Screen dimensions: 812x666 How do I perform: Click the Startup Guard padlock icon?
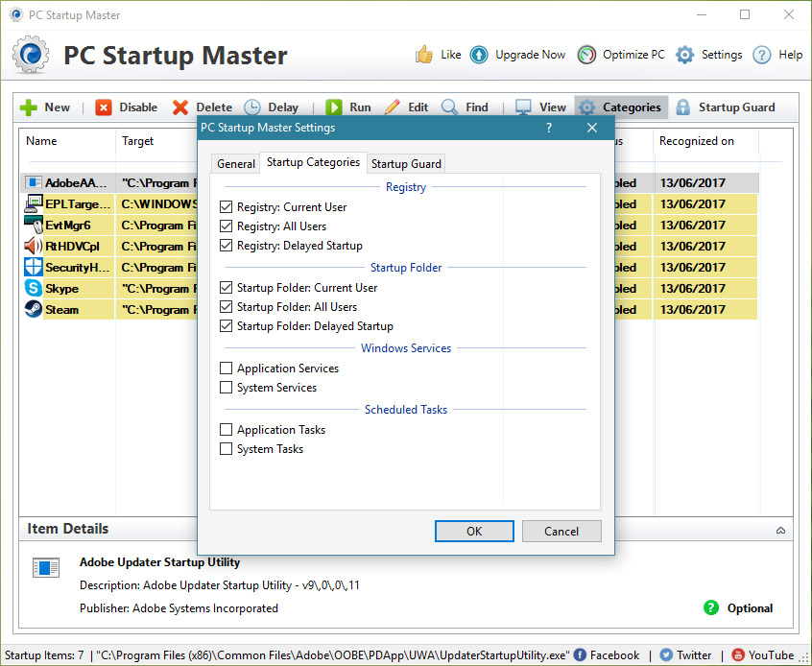click(x=683, y=107)
